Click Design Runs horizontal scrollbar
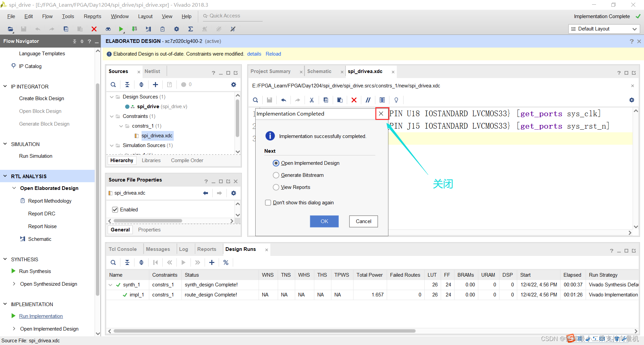This screenshot has height=345, width=644. pyautogui.click(x=265, y=331)
